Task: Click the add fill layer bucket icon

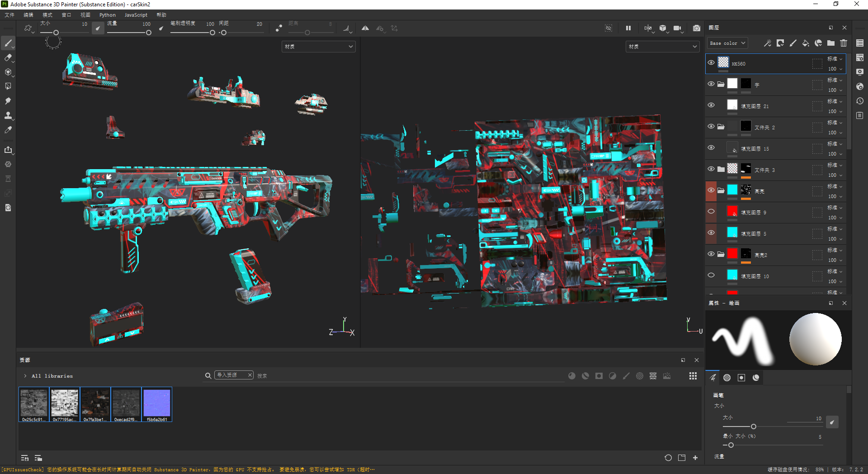Action: (806, 43)
